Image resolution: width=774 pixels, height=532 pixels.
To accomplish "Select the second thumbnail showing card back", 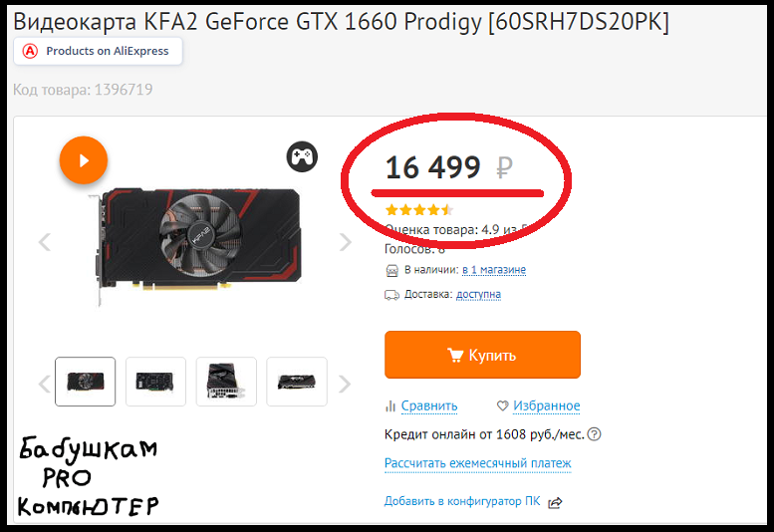I will (x=155, y=382).
